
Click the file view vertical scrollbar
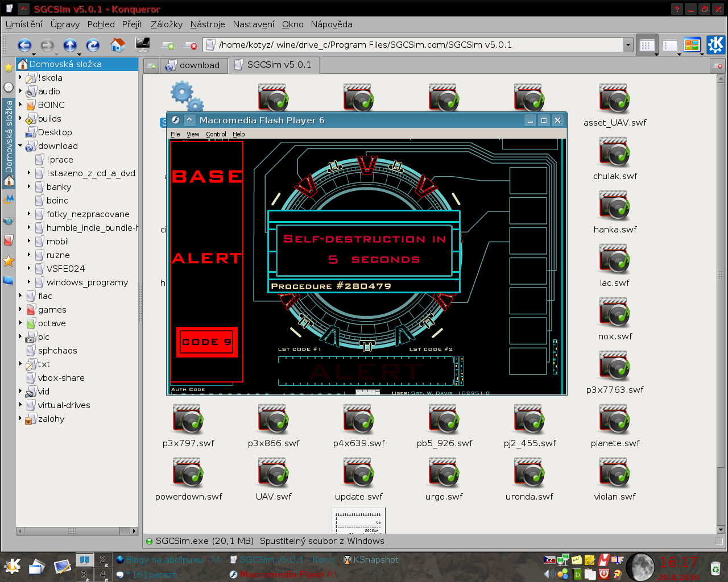[x=720, y=304]
